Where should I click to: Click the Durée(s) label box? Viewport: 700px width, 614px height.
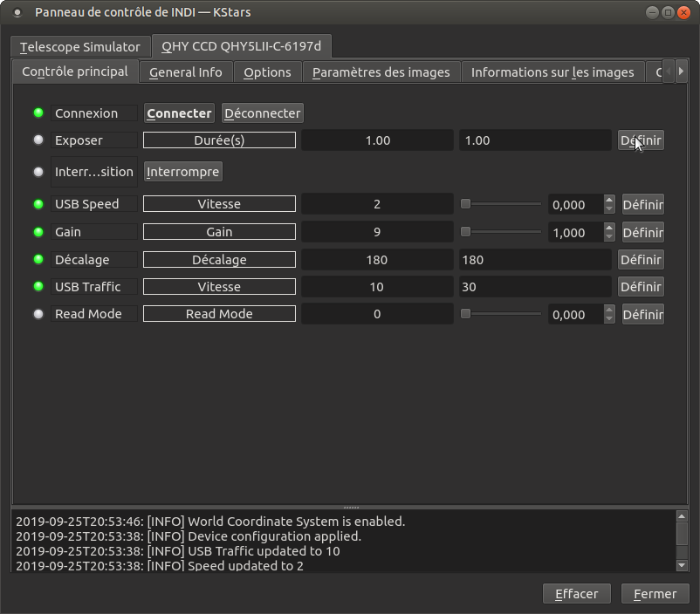(x=219, y=140)
